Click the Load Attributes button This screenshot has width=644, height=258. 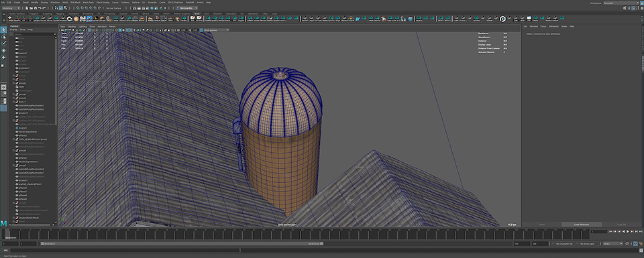[x=582, y=224]
